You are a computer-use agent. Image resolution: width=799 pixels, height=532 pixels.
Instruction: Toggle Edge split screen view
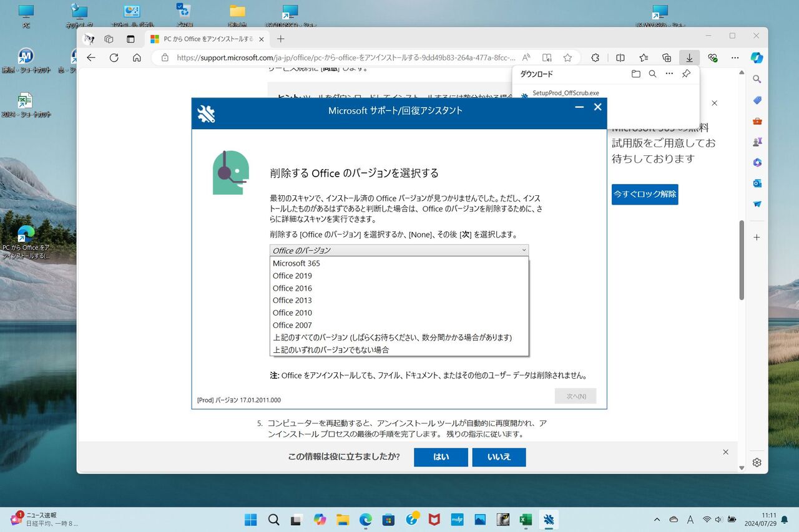[620, 57]
